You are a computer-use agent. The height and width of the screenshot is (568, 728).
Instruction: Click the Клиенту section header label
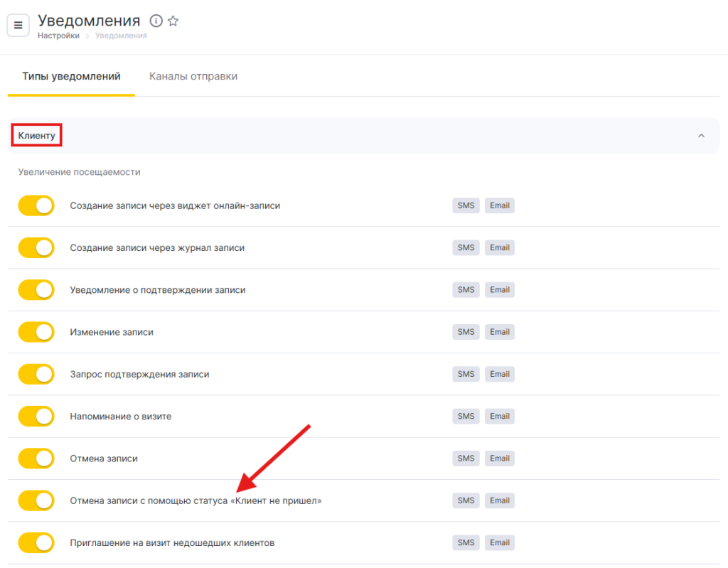pyautogui.click(x=36, y=135)
